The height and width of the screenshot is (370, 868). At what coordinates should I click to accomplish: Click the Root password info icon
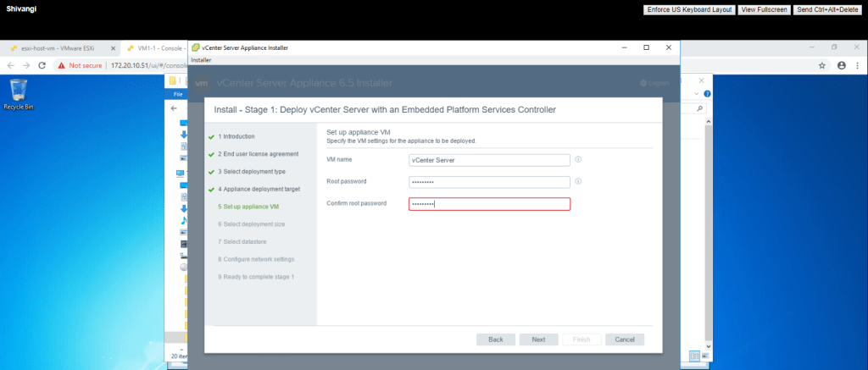pyautogui.click(x=578, y=181)
